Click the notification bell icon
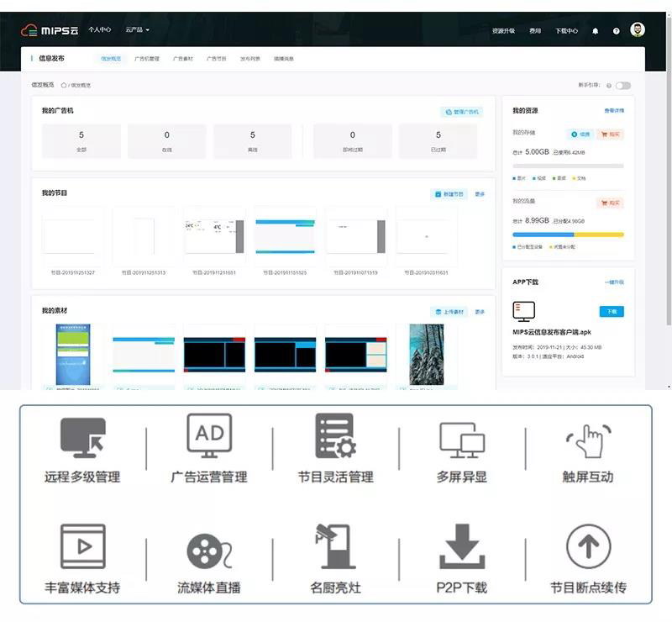 click(x=596, y=31)
